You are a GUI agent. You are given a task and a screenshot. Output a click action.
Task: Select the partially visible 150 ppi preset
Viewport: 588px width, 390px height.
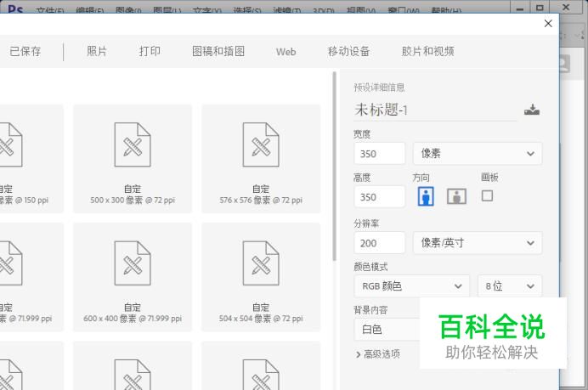(31, 159)
